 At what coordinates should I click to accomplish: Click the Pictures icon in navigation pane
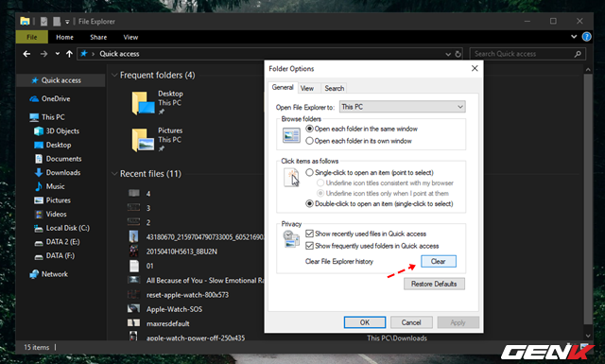tap(39, 200)
